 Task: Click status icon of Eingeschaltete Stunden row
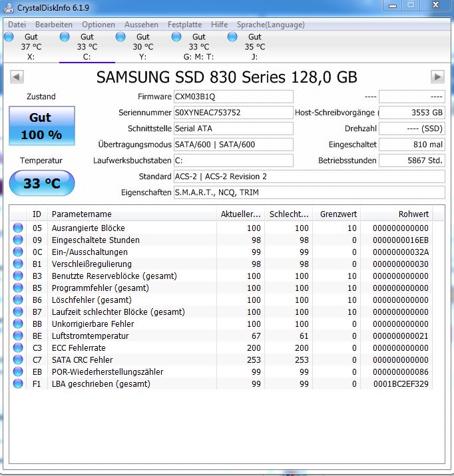pyautogui.click(x=18, y=240)
